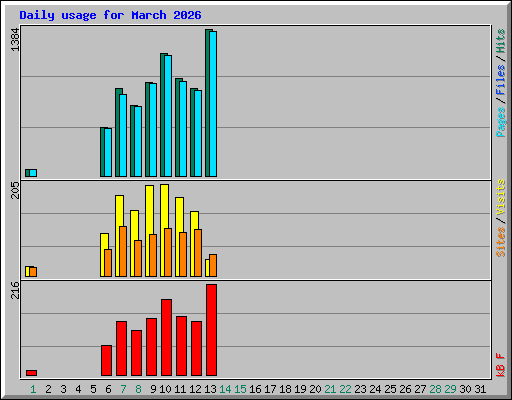Select the 205 value on the middle axis
Image resolution: width=512 pixels, height=400 pixels.
click(x=15, y=190)
